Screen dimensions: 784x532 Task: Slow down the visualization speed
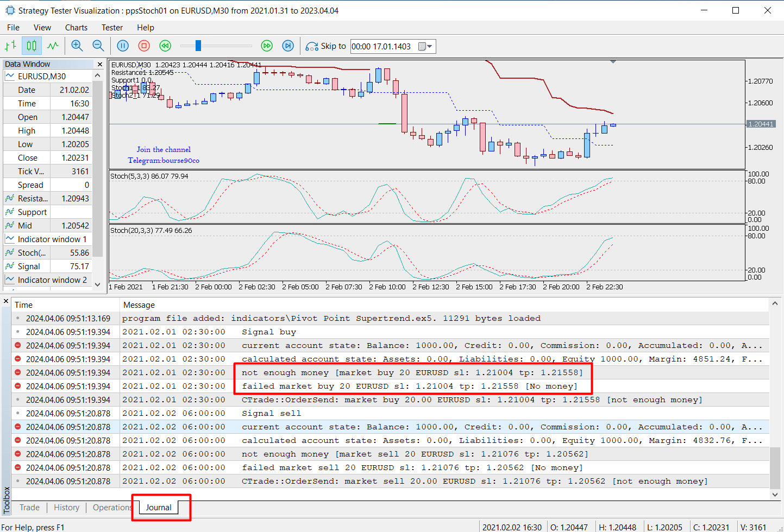165,46
